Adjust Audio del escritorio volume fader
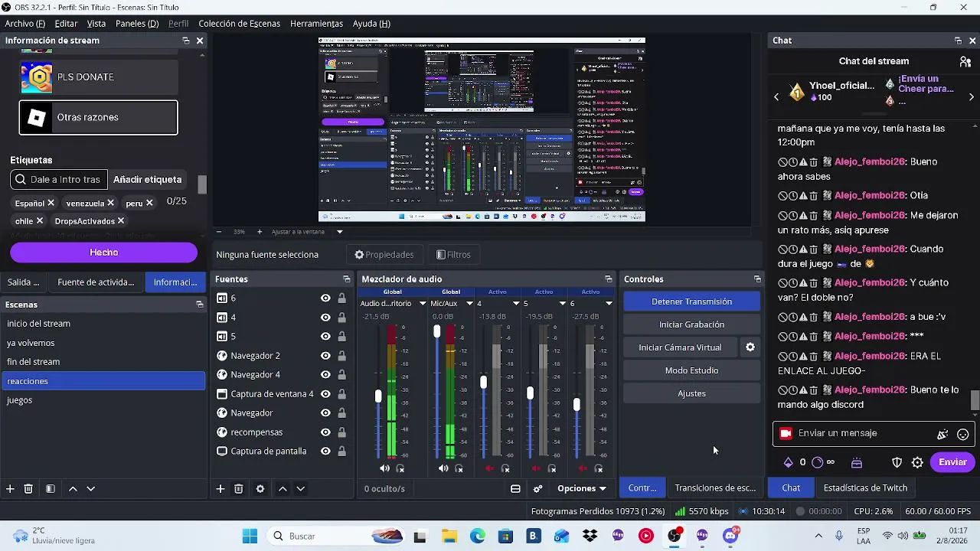Image resolution: width=980 pixels, height=551 pixels. coord(378,396)
